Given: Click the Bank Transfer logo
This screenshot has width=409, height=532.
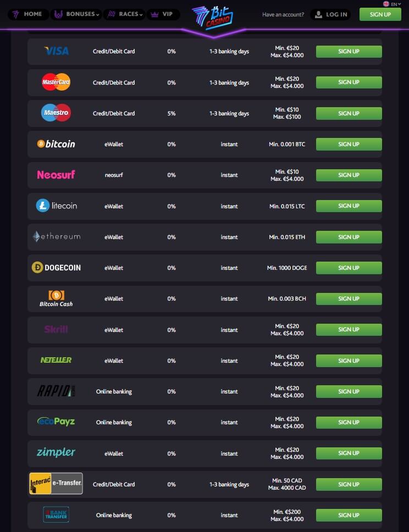Looking at the screenshot, I should tap(56, 514).
